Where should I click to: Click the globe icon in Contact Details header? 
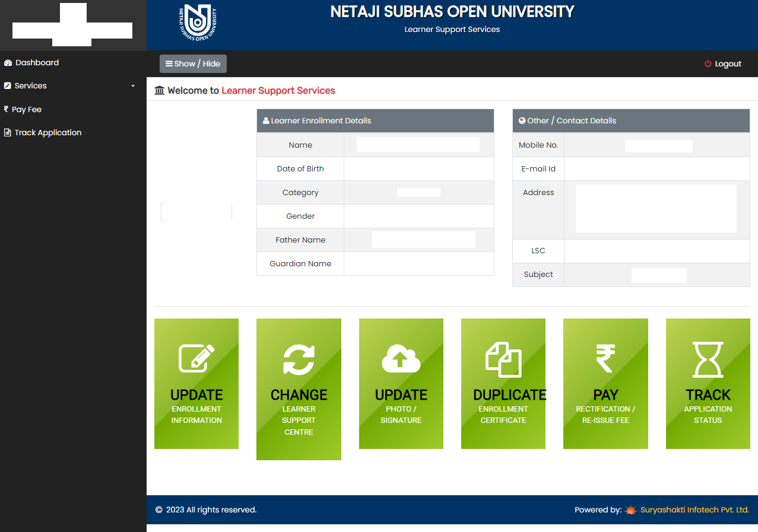(522, 120)
